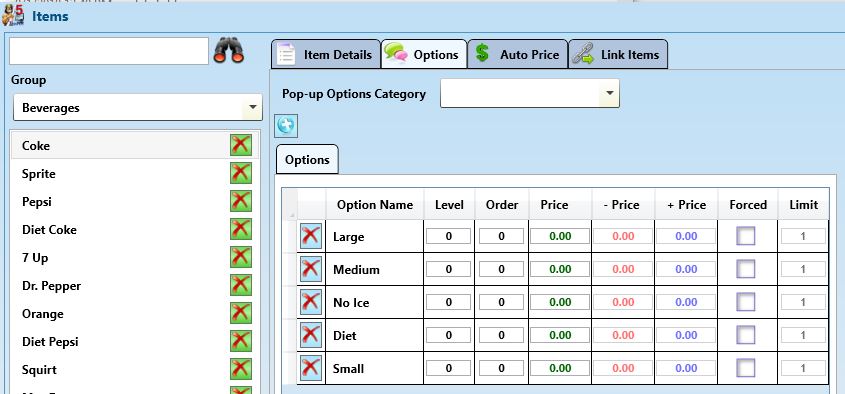Select Dr. Pepper in the item list
The height and width of the screenshot is (394, 845).
point(135,286)
